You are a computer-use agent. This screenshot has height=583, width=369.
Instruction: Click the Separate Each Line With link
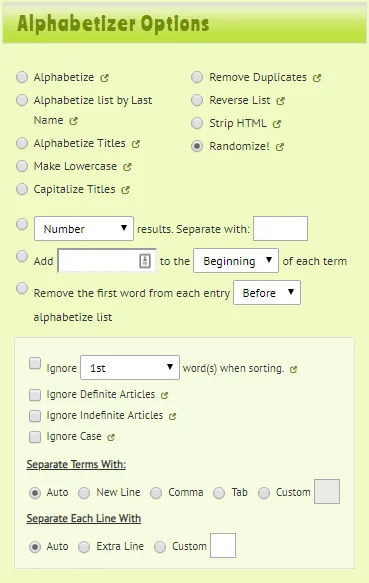84,518
